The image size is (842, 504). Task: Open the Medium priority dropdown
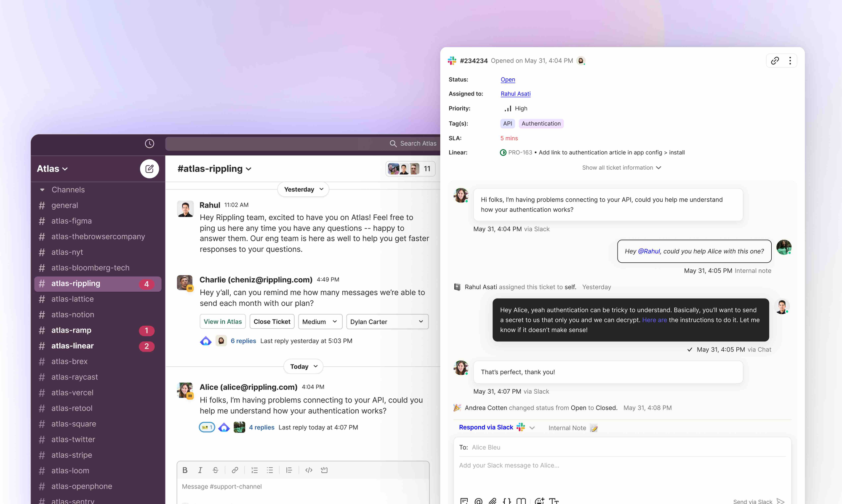pyautogui.click(x=320, y=322)
